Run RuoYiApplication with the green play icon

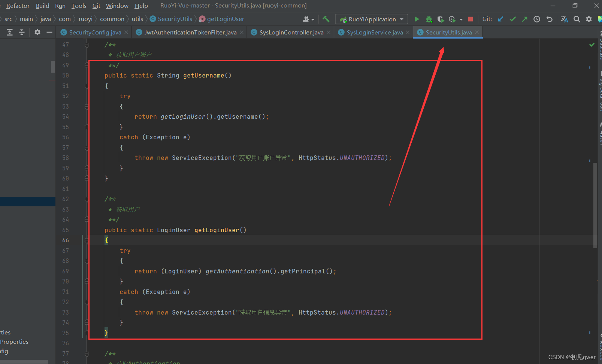pos(417,19)
